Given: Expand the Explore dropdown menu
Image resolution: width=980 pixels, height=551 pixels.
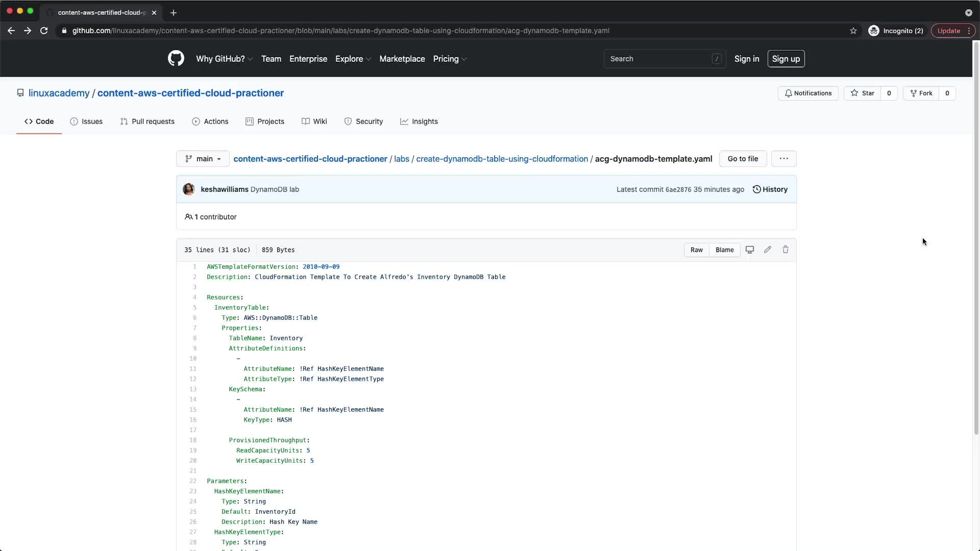Looking at the screenshot, I should (353, 59).
